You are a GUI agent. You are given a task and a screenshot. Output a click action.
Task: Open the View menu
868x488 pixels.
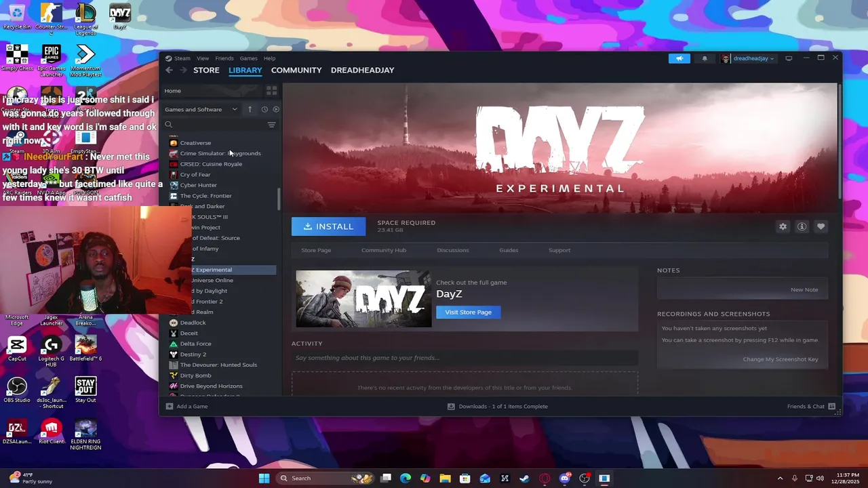click(x=203, y=58)
